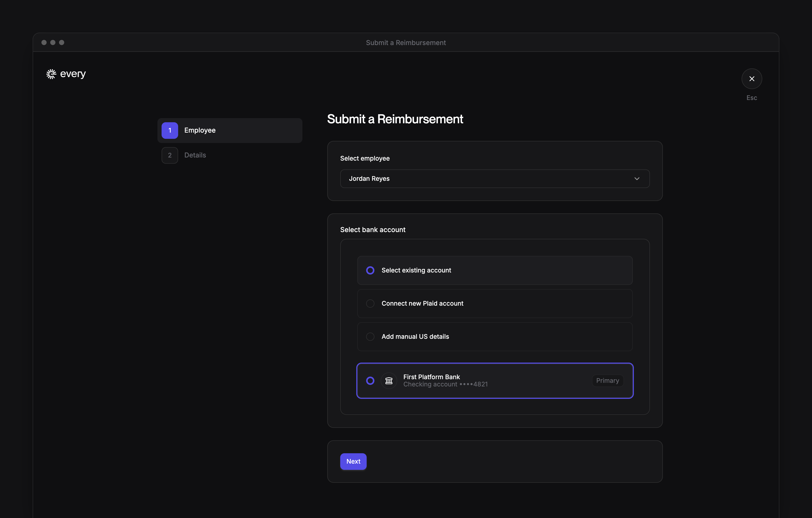The image size is (812, 518).
Task: Open the Jordan Reyes employee dropdown
Action: point(495,179)
